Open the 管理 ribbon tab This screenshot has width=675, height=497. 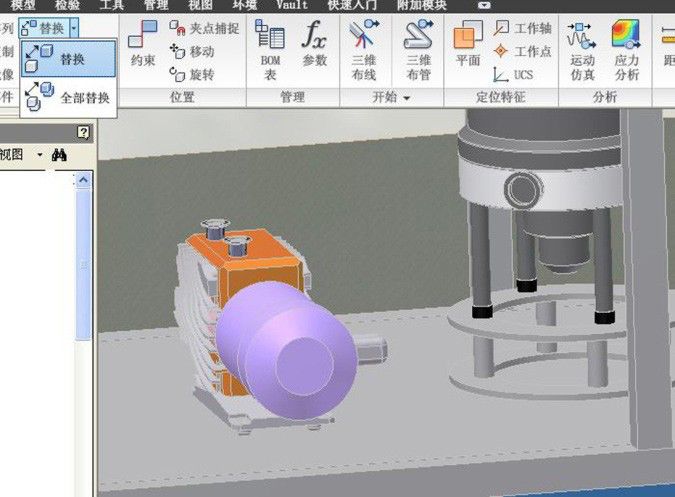tap(156, 5)
